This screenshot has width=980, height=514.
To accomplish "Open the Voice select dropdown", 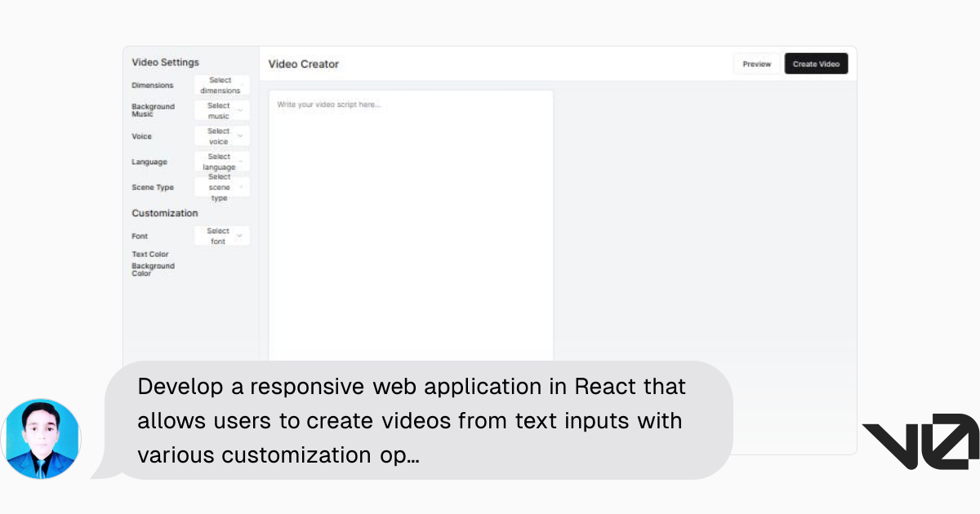I will pyautogui.click(x=222, y=135).
